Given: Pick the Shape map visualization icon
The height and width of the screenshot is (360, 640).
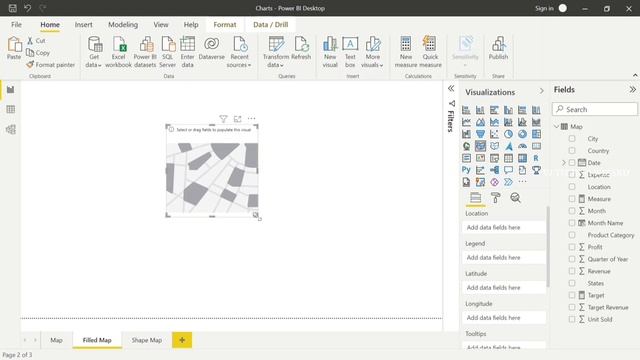Looking at the screenshot, I should point(494,146).
